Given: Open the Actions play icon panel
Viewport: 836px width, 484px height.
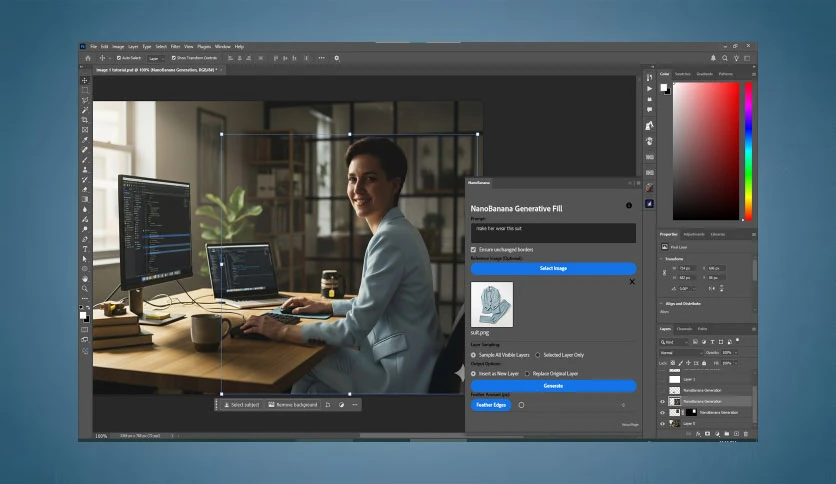Looking at the screenshot, I should coord(649,89).
